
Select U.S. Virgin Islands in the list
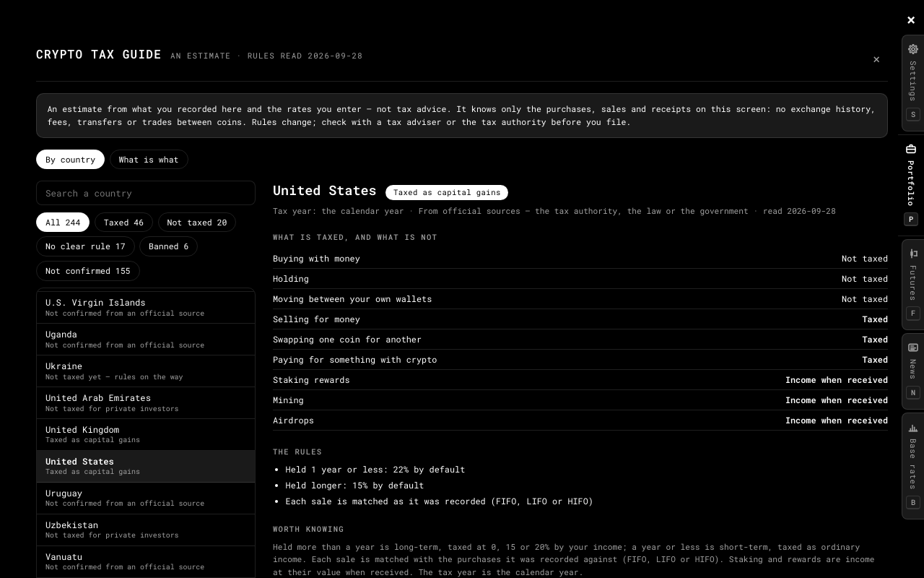[x=146, y=308]
